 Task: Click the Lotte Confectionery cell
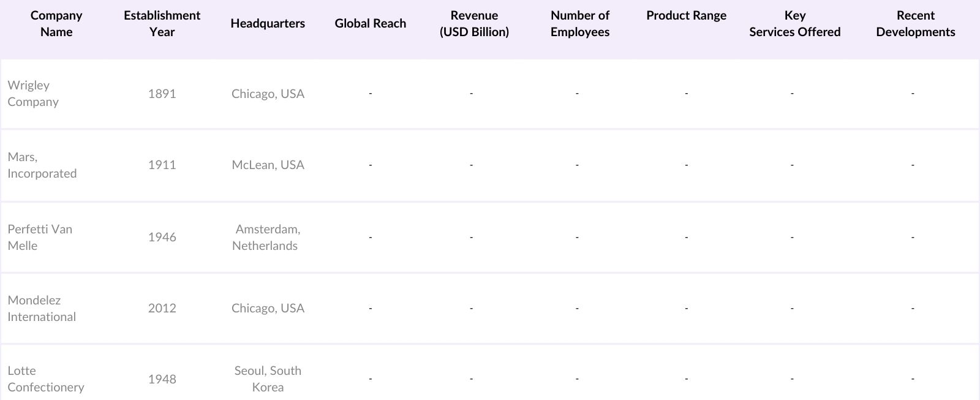point(46,379)
